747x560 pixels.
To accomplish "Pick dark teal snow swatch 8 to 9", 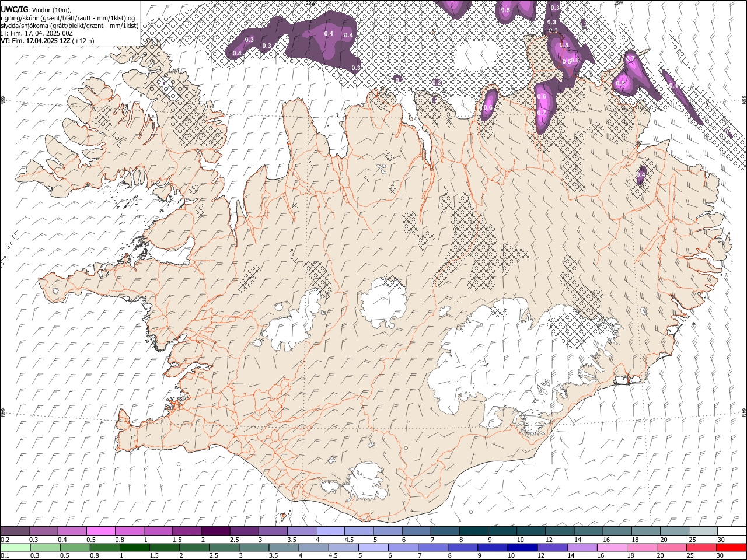I will pos(474,531).
